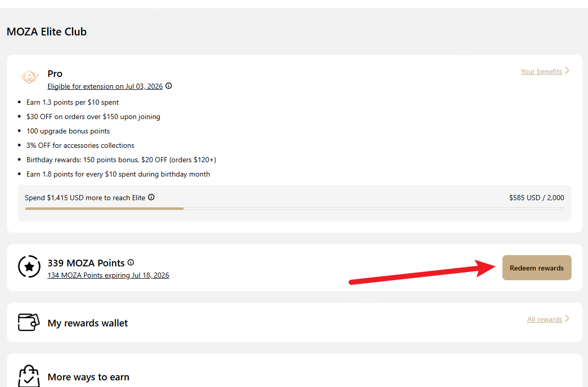This screenshot has height=387, width=588.
Task: Select the $585 USD / 2,000 value
Action: tap(537, 198)
